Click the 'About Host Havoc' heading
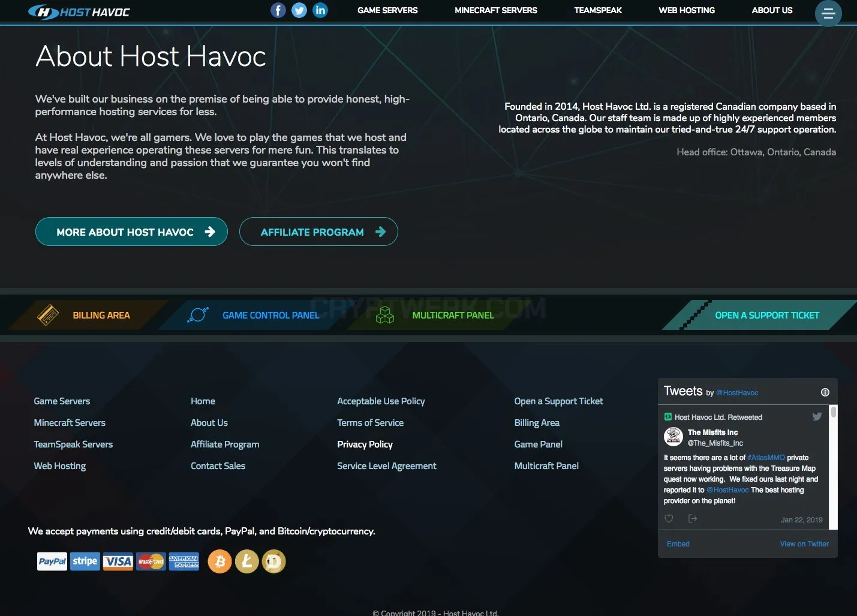857x616 pixels. point(151,56)
